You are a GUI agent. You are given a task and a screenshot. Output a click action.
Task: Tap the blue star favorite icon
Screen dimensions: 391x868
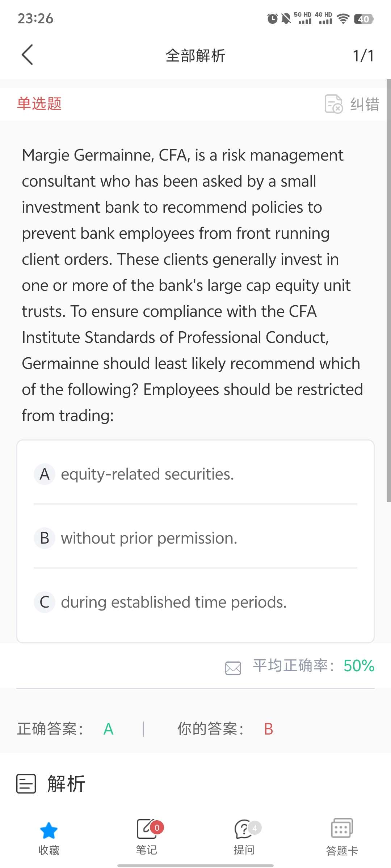point(49,830)
